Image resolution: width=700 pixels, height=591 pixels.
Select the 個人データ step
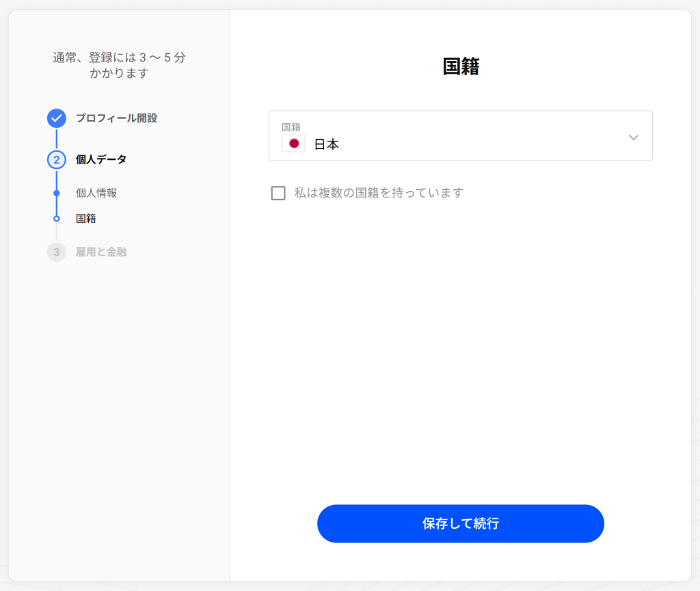point(101,160)
